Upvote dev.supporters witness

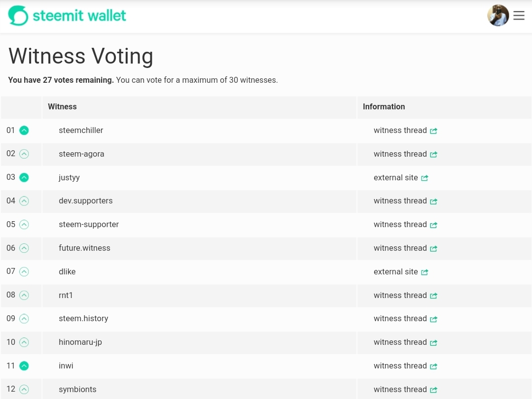click(x=24, y=201)
